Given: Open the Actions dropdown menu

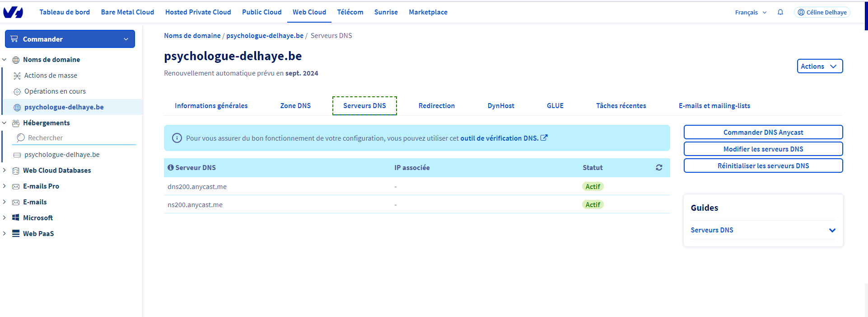Looking at the screenshot, I should tap(819, 66).
